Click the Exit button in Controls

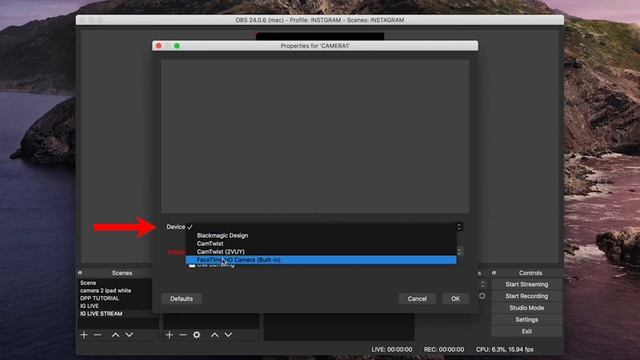click(x=527, y=332)
